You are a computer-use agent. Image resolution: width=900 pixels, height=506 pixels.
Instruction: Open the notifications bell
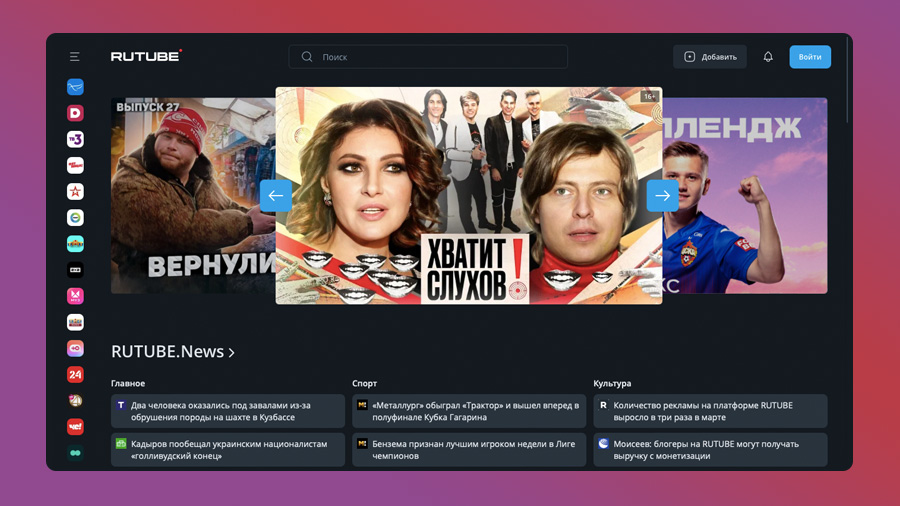point(768,57)
